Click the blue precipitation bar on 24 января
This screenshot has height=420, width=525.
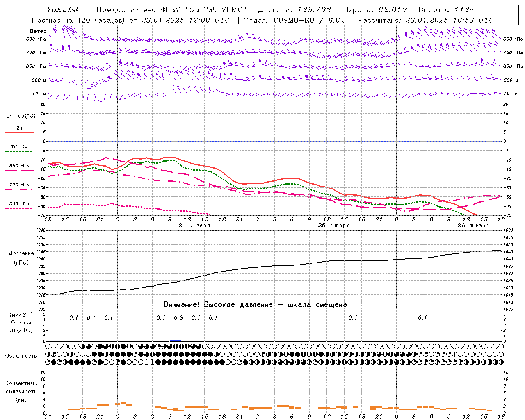[176, 340]
